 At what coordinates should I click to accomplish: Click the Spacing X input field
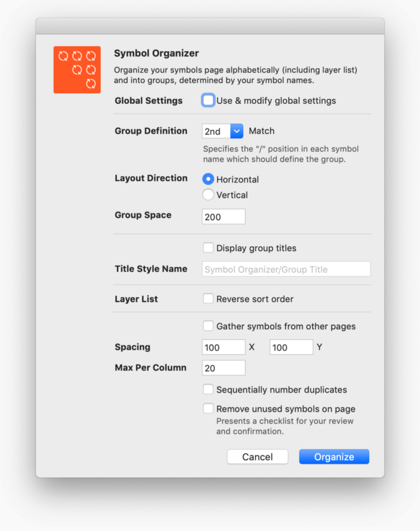[x=224, y=347]
